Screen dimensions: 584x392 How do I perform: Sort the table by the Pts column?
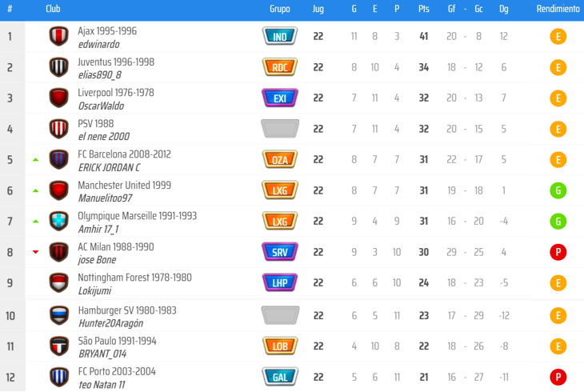click(x=423, y=9)
